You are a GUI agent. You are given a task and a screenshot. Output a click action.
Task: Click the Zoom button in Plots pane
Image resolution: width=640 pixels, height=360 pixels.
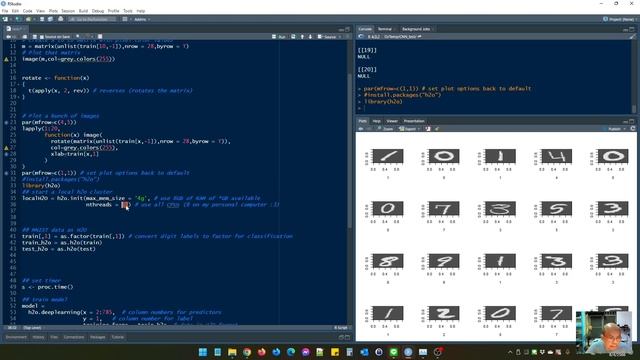pyautogui.click(x=385, y=129)
